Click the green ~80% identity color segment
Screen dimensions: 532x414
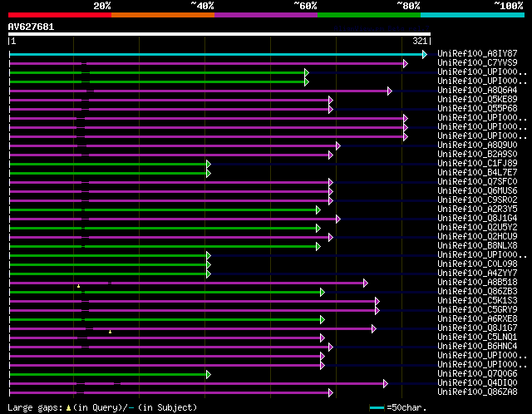(x=369, y=15)
